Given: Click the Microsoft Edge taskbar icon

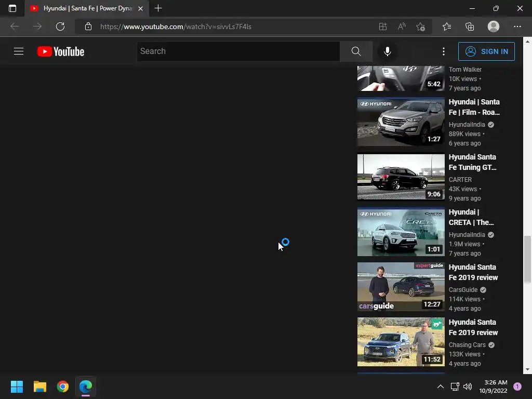Looking at the screenshot, I should (86, 387).
